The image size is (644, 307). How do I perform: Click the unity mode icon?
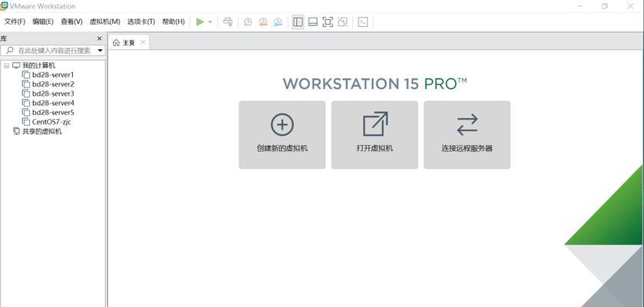342,21
